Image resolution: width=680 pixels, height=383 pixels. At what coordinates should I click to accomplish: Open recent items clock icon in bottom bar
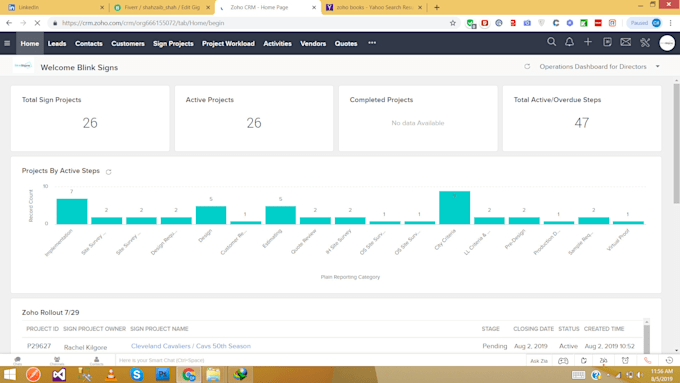tap(669, 360)
